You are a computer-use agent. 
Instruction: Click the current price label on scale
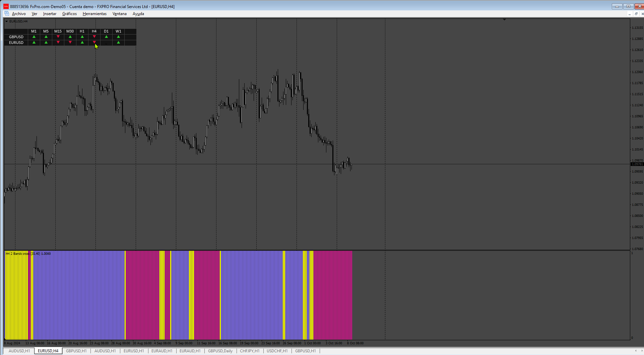coord(637,164)
